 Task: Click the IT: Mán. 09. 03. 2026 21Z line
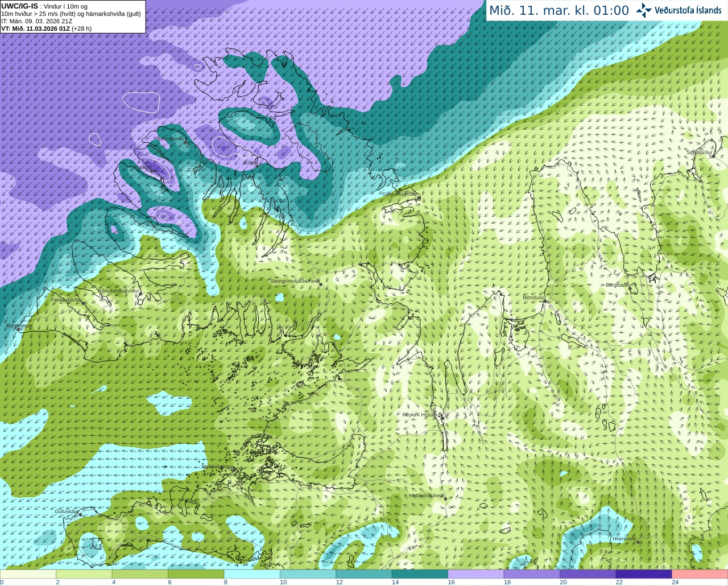pyautogui.click(x=37, y=21)
